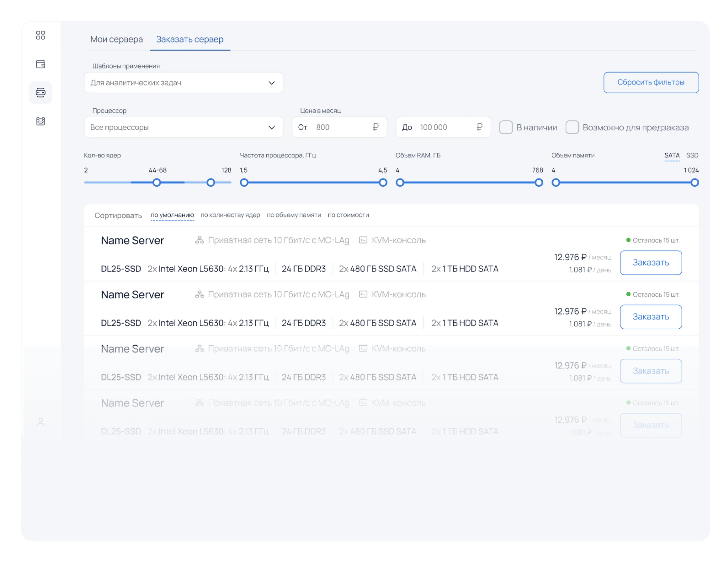Select the servers icon in sidebar
Viewport: 728px width, 562px height.
(40, 93)
